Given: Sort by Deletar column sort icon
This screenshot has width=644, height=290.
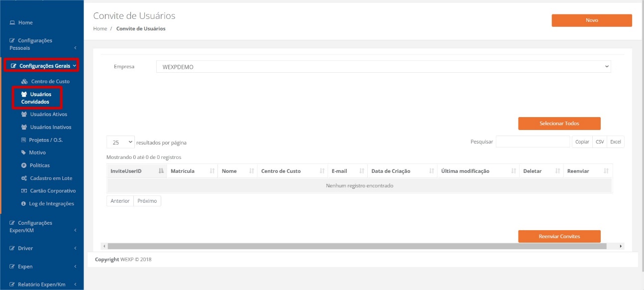Looking at the screenshot, I should coord(557,171).
